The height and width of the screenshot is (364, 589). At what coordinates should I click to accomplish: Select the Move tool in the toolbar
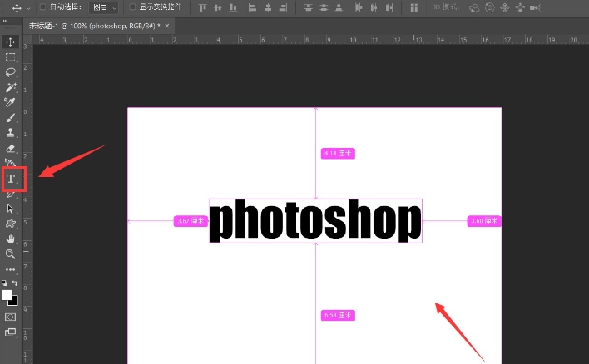(11, 42)
